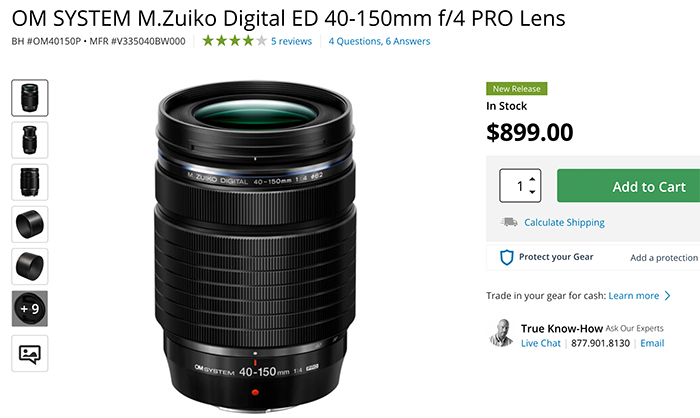Open the 5 reviews link

pos(291,41)
